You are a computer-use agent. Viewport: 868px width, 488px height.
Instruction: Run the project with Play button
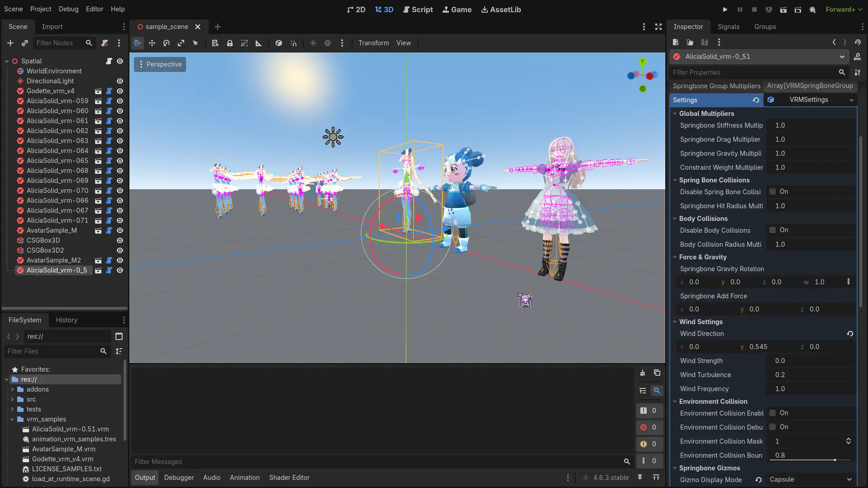coord(725,10)
